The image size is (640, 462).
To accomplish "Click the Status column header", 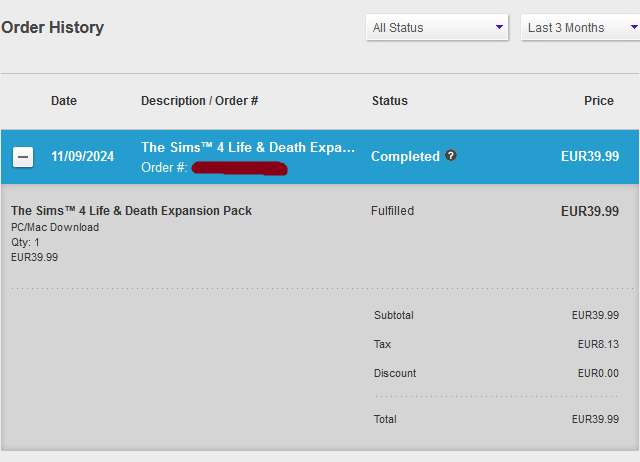I will (389, 101).
